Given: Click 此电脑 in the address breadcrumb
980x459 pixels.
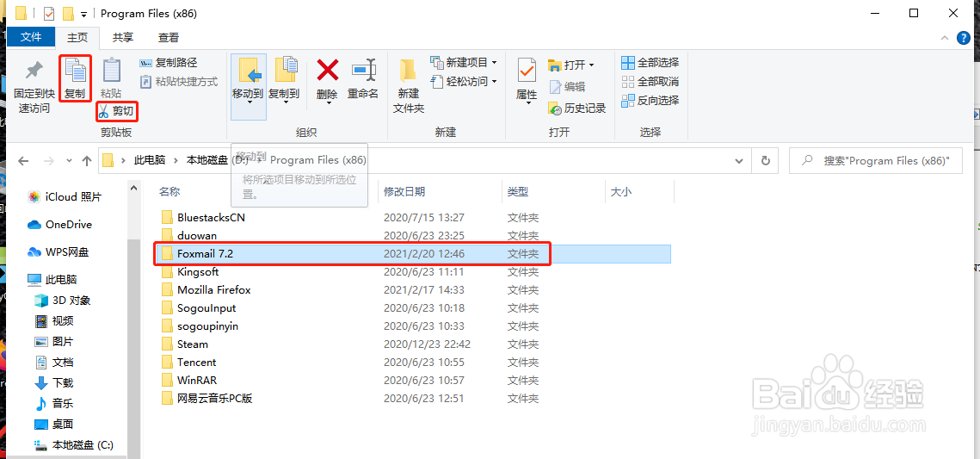Looking at the screenshot, I should pyautogui.click(x=150, y=161).
